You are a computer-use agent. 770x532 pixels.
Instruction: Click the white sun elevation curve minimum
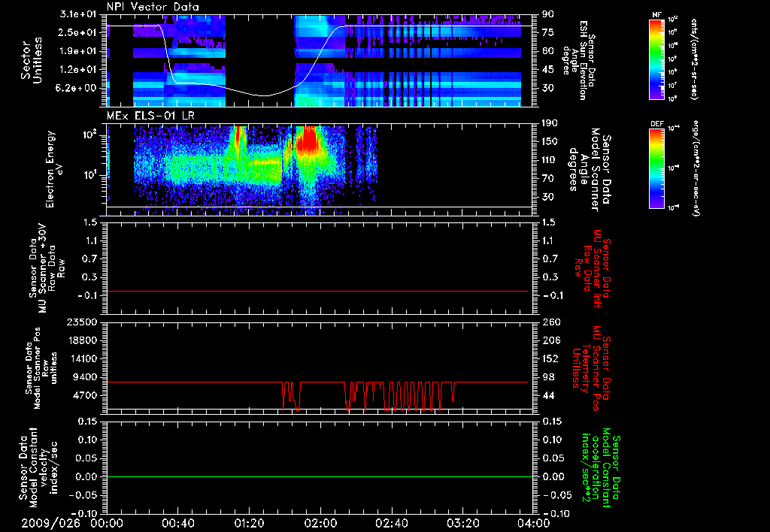click(x=265, y=95)
